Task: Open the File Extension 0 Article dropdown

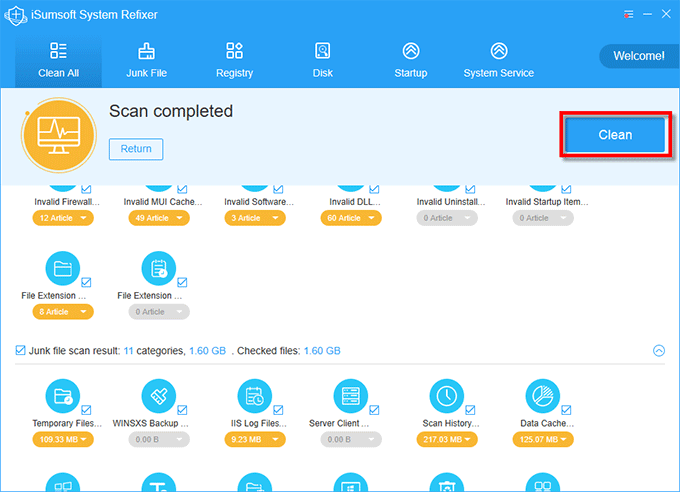Action: (159, 312)
